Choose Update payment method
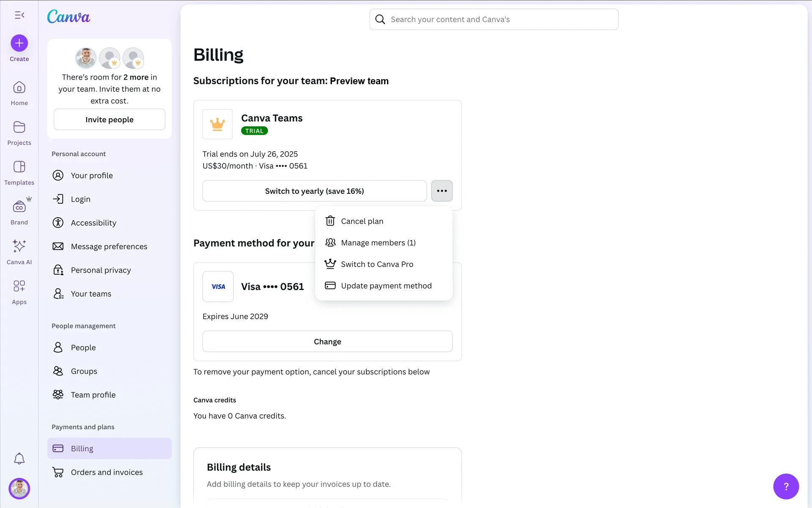 [x=384, y=286]
